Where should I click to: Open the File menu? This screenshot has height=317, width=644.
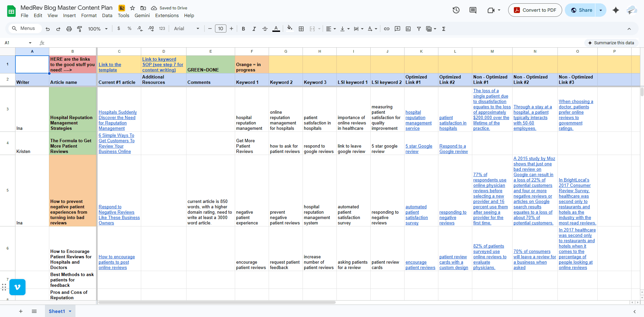pos(24,15)
